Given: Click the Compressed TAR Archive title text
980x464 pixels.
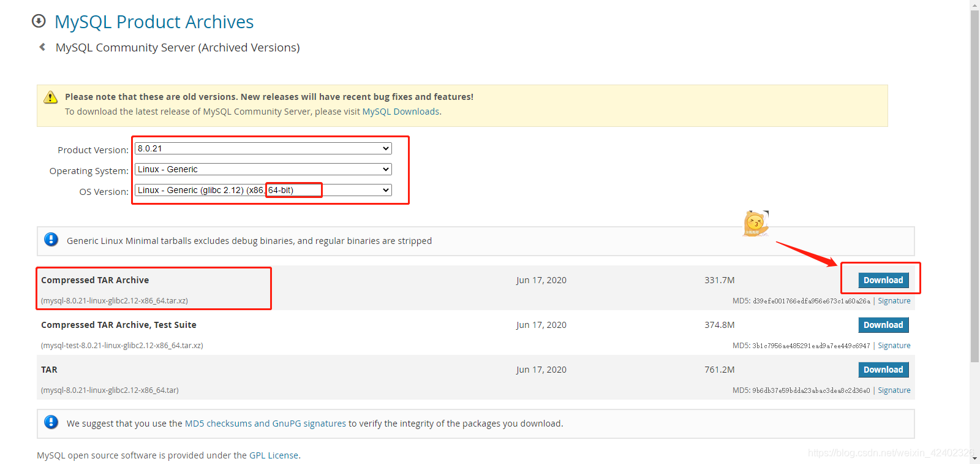Looking at the screenshot, I should 95,280.
